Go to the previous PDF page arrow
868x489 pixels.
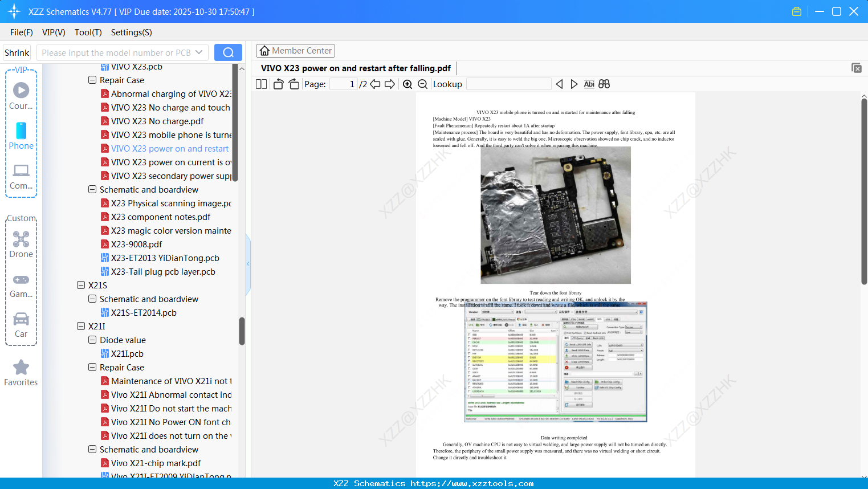pyautogui.click(x=375, y=84)
